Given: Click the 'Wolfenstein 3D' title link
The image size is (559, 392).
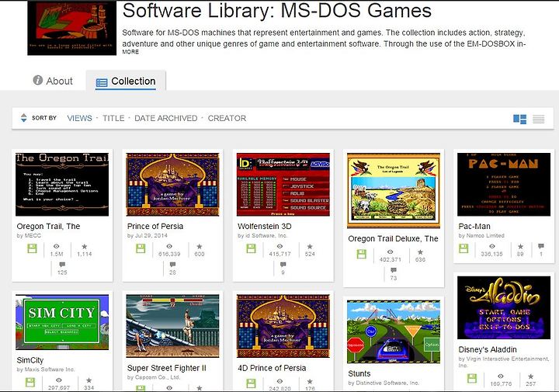Looking at the screenshot, I should (265, 227).
